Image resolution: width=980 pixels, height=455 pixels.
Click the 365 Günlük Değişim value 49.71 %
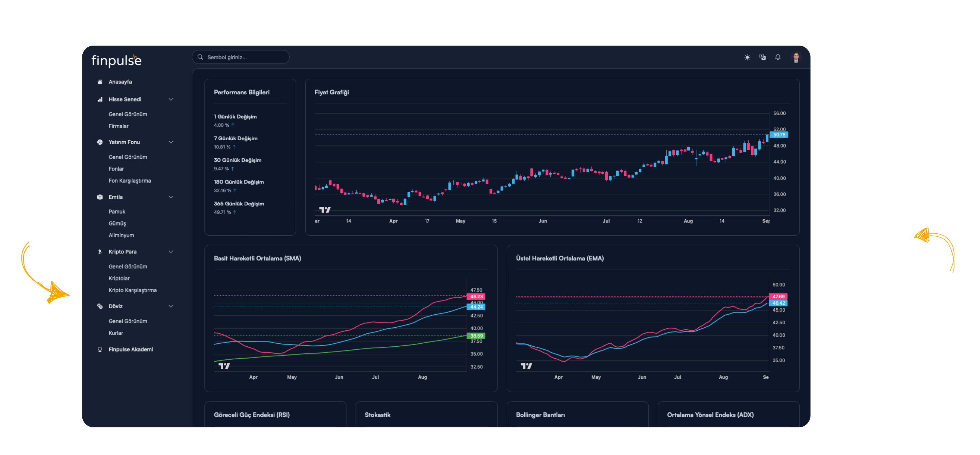pos(223,212)
